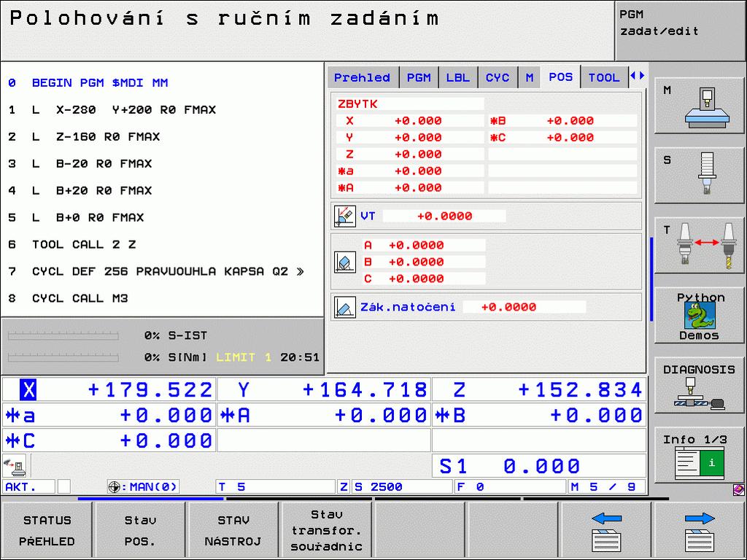The width and height of the screenshot is (747, 560).
Task: Click the VT virtual tool axis icon
Action: pos(344,216)
